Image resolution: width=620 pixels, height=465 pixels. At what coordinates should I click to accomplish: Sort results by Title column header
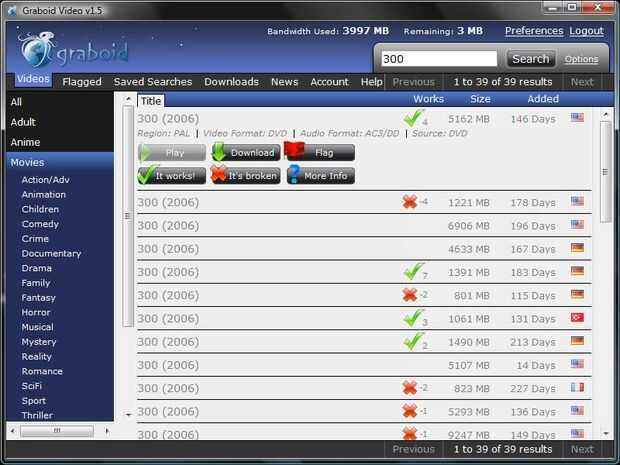pyautogui.click(x=151, y=101)
